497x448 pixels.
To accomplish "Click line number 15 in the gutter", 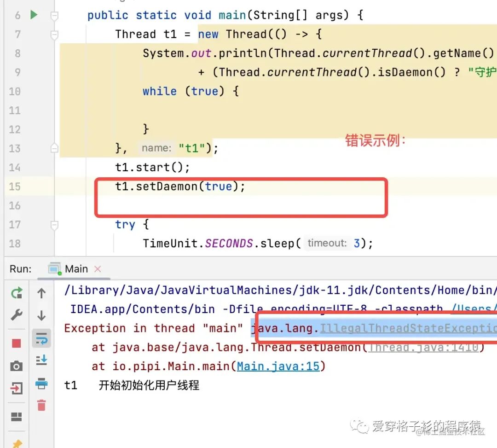I will (15, 186).
